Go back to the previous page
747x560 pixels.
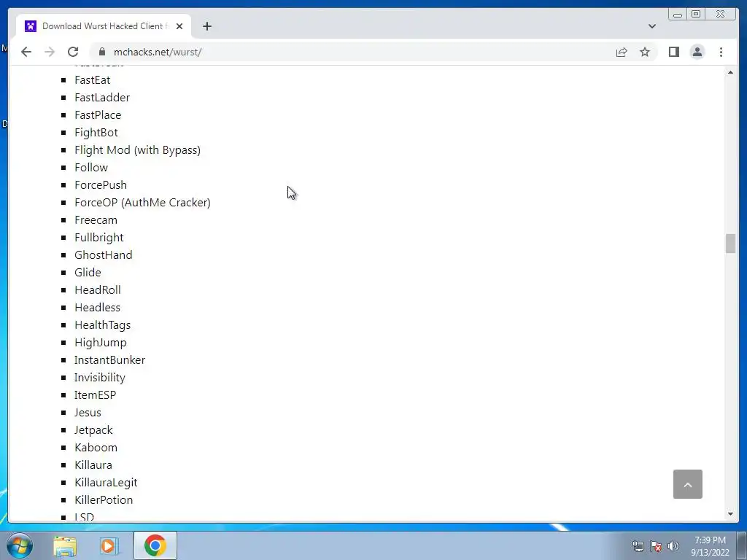26,52
